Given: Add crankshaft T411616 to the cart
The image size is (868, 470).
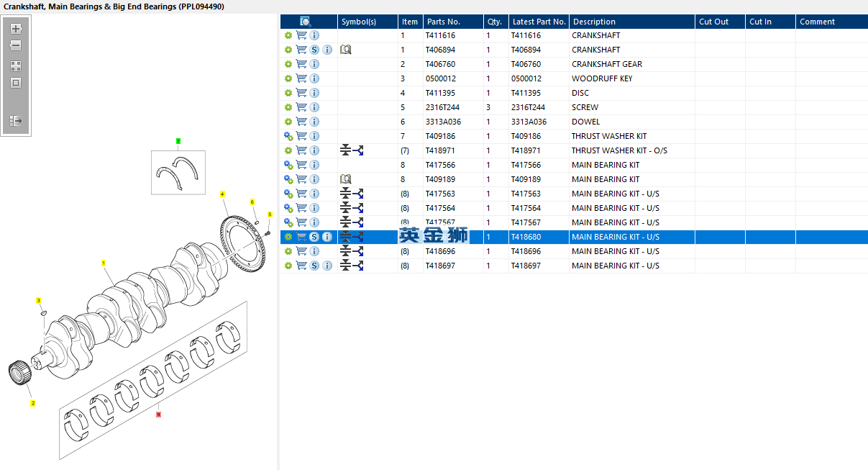Looking at the screenshot, I should pyautogui.click(x=301, y=35).
